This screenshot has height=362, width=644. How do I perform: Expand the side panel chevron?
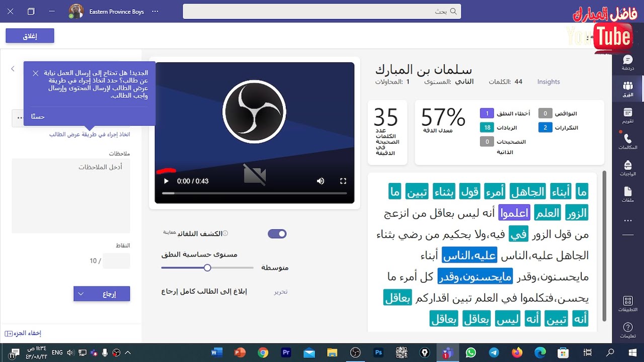coord(13,69)
